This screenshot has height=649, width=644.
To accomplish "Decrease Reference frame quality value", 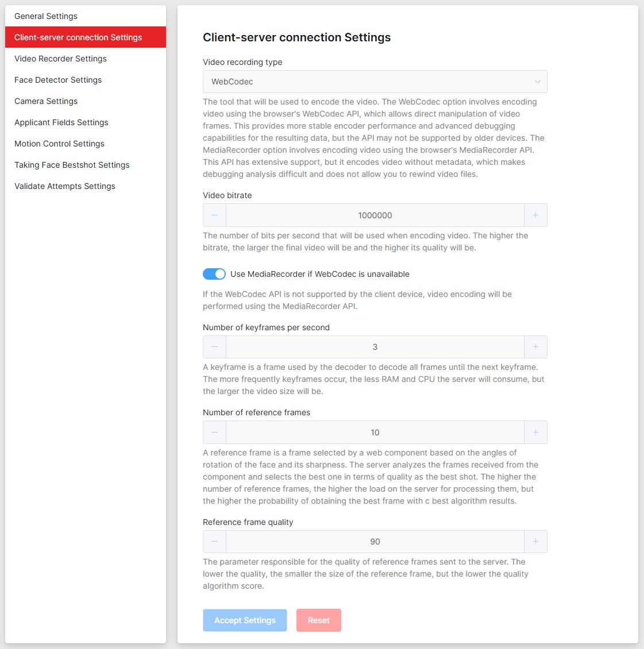I will [215, 542].
